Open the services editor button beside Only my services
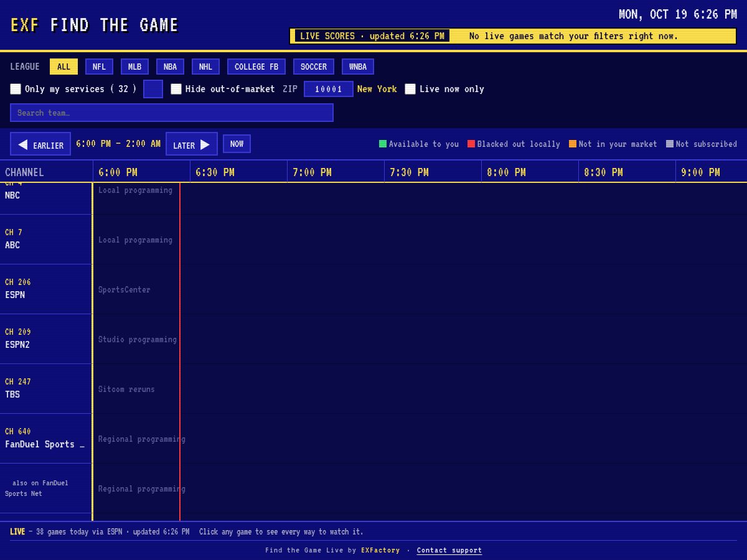The height and width of the screenshot is (560, 747). 153,89
